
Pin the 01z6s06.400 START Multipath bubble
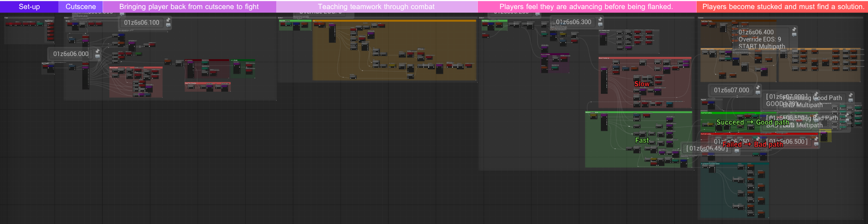794,30
